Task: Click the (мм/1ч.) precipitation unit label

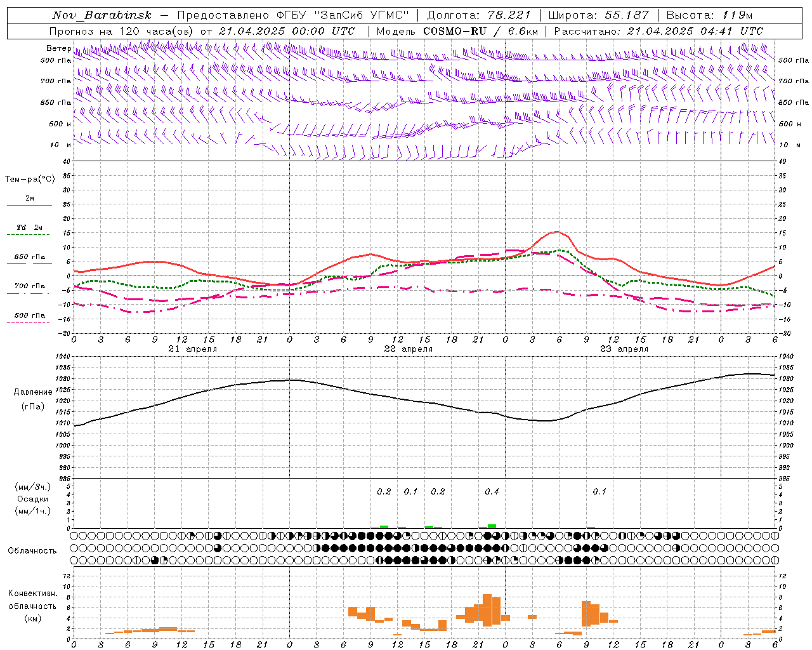Action: point(33,510)
